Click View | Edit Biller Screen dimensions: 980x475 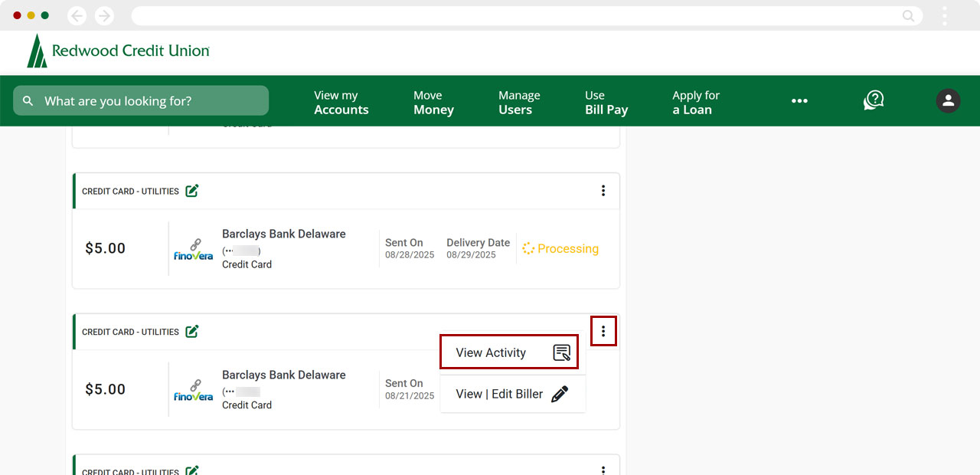click(x=498, y=393)
